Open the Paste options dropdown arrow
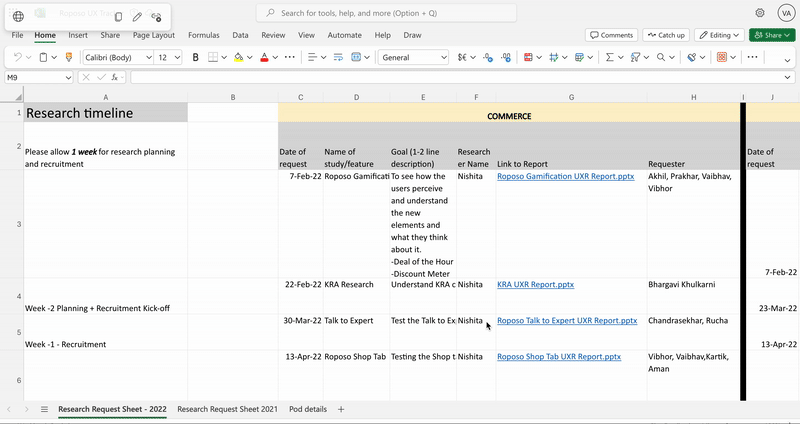 [x=54, y=58]
